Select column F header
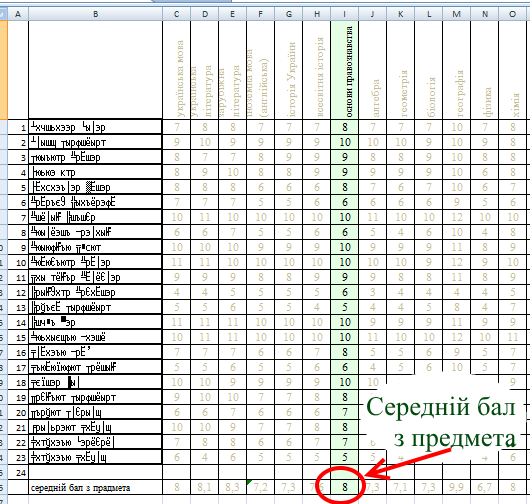The image size is (530, 504). (x=261, y=14)
